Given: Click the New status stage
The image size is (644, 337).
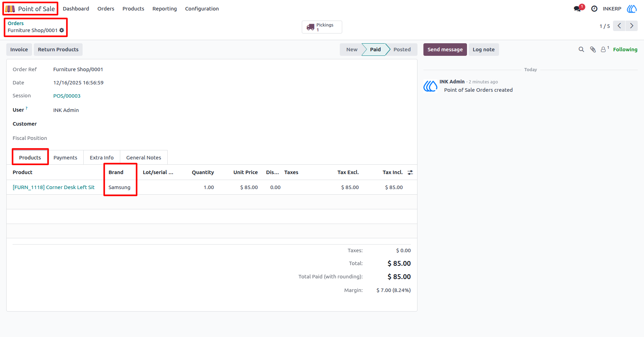Looking at the screenshot, I should tap(352, 50).
